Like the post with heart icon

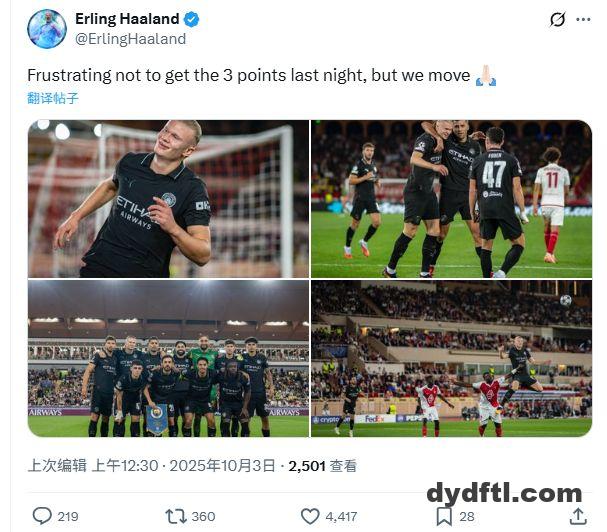tap(310, 516)
